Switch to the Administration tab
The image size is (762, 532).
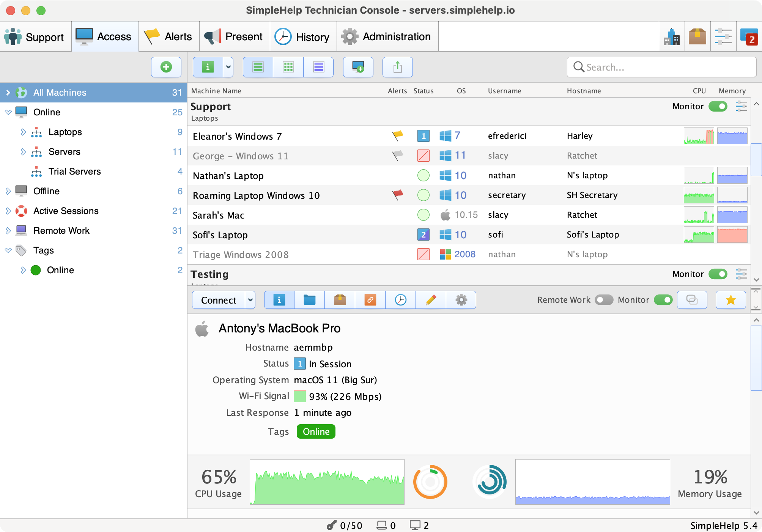pyautogui.click(x=387, y=37)
